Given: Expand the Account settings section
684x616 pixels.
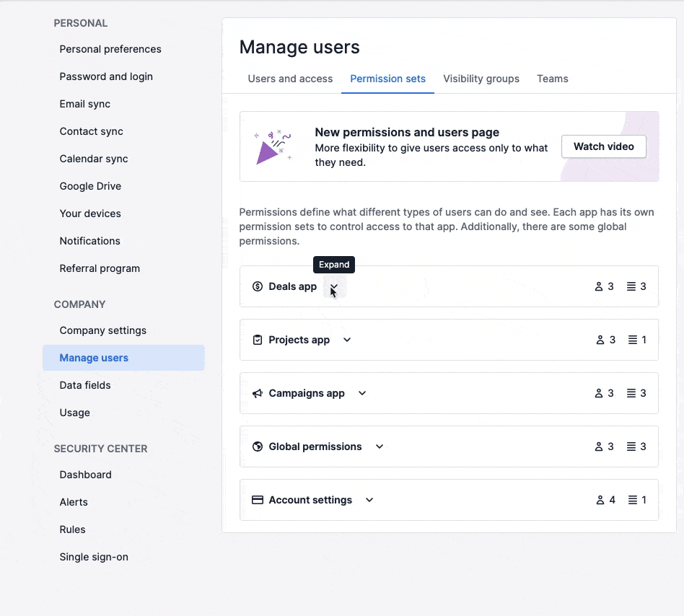Looking at the screenshot, I should pyautogui.click(x=369, y=500).
